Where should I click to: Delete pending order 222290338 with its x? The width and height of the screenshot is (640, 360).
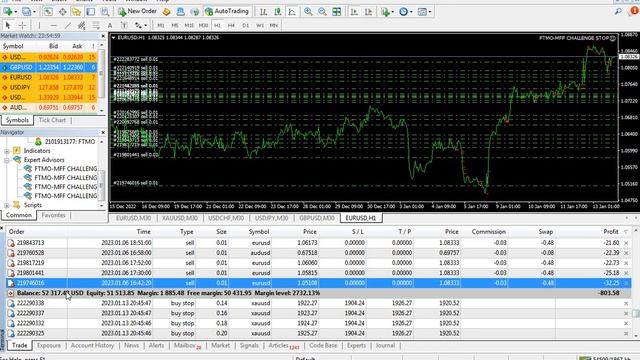click(x=626, y=303)
